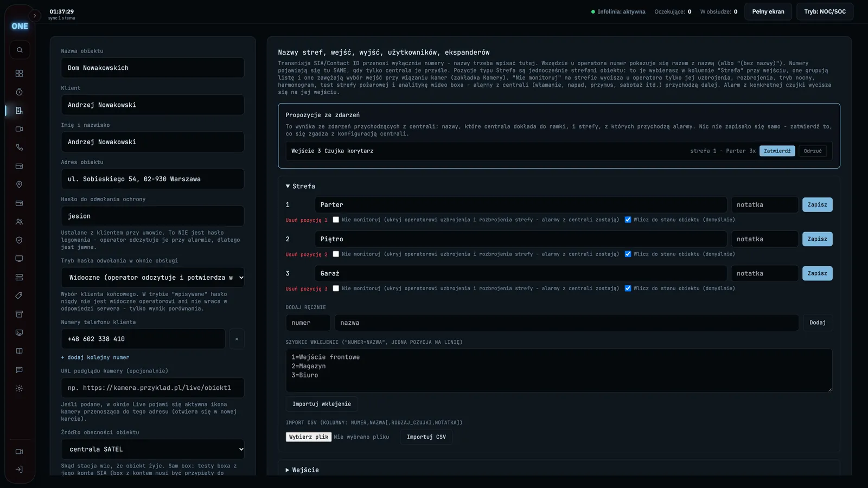Focus the 'Hasło do odwołania ochrony' field
This screenshot has width=868, height=488.
click(152, 216)
